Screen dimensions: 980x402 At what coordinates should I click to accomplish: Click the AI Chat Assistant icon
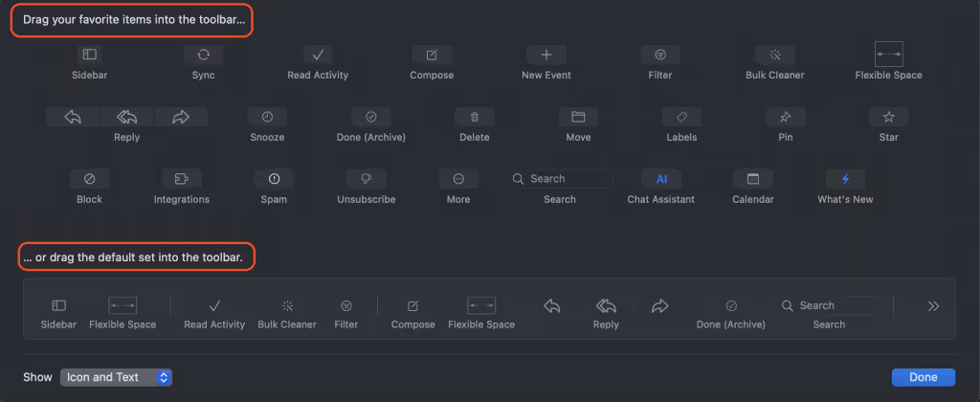(661, 179)
